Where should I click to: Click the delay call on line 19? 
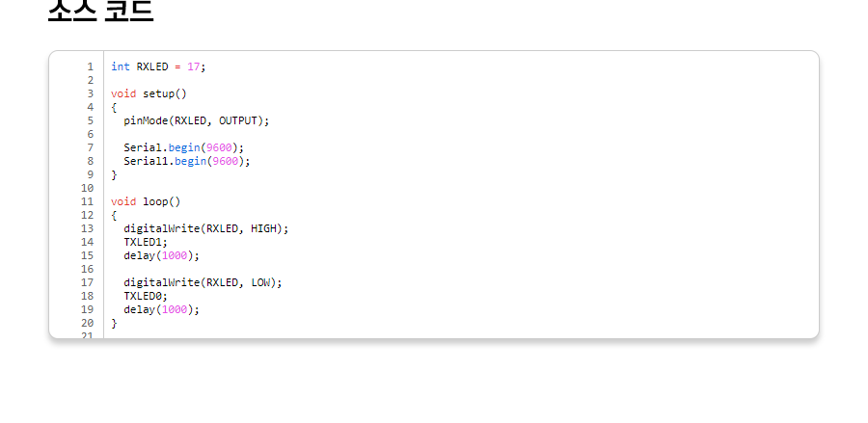139,309
